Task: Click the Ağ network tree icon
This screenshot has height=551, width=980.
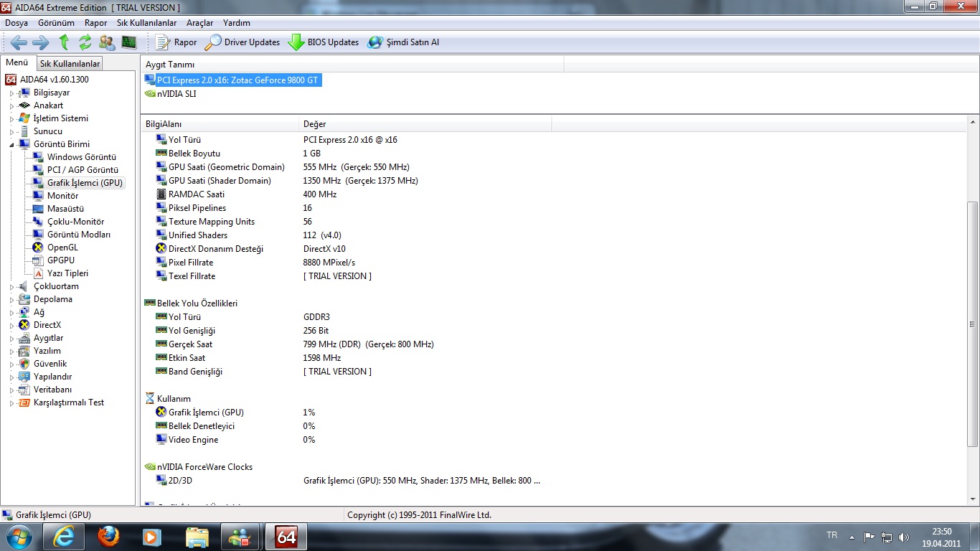Action: (24, 312)
